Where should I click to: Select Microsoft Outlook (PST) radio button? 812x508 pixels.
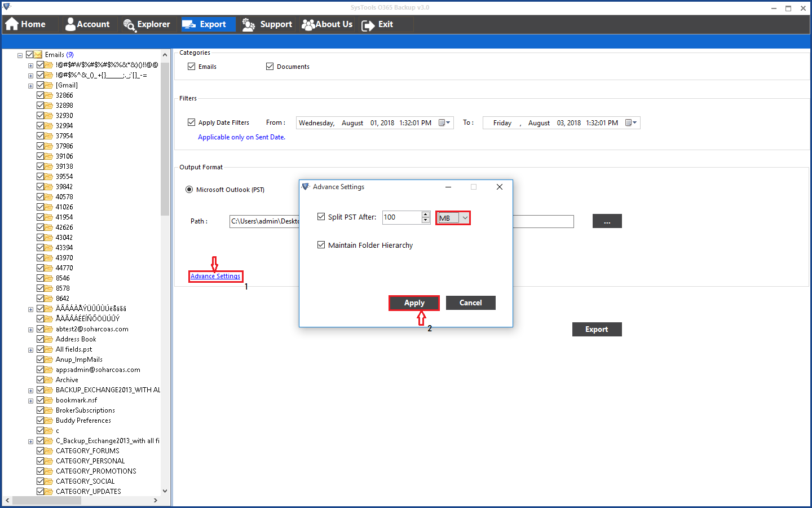point(189,189)
